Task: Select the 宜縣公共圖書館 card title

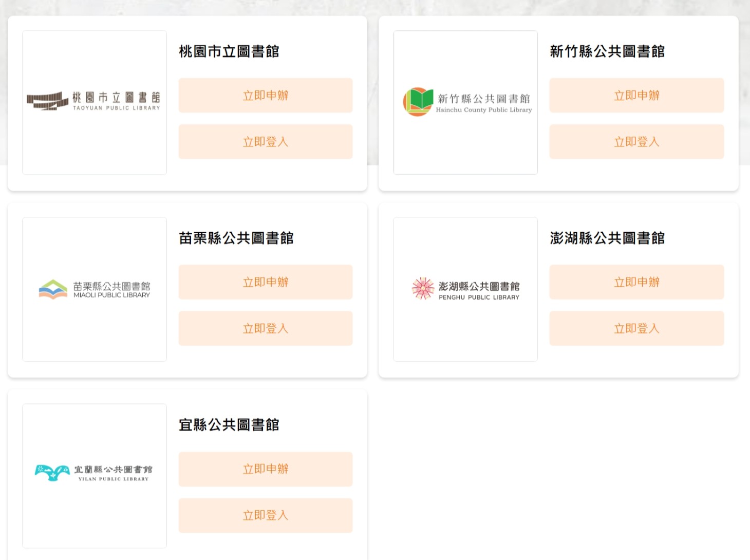Action: [x=229, y=425]
